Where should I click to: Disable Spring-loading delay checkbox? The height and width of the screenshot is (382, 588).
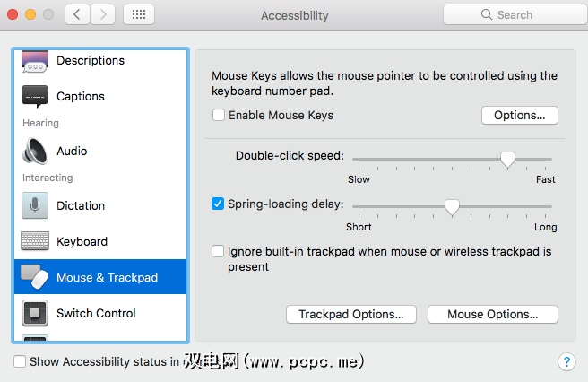(x=218, y=204)
